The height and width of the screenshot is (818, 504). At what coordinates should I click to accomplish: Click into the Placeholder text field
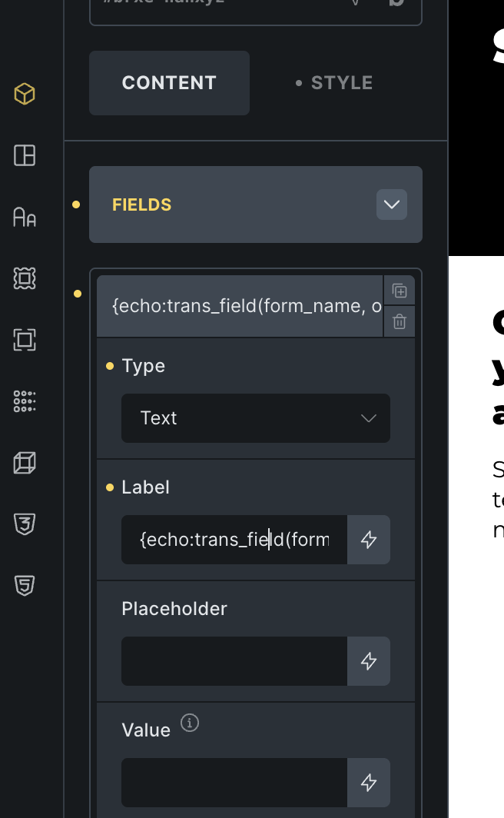234,661
